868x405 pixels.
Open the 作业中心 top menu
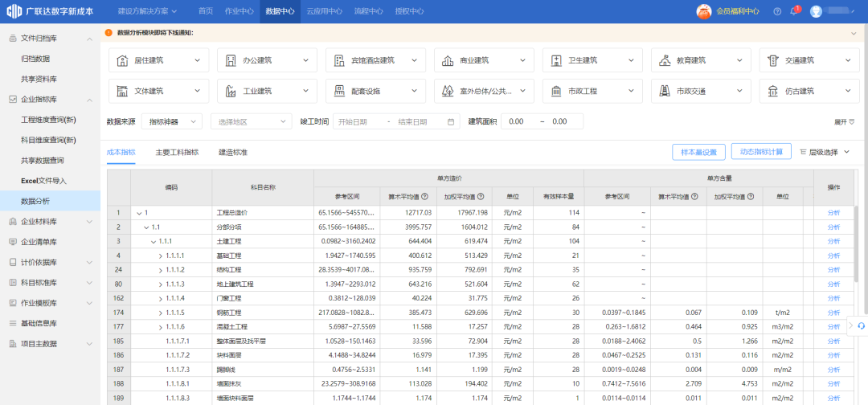coord(240,11)
